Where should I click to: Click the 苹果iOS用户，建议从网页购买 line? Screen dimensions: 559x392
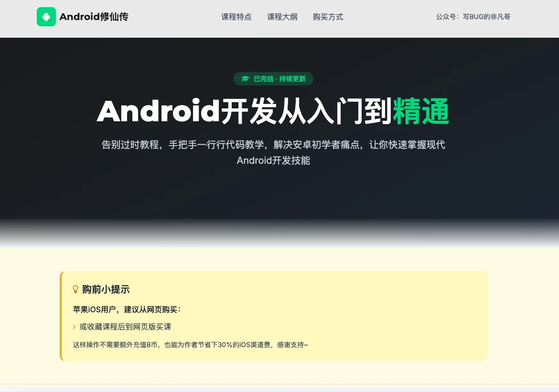[127, 309]
